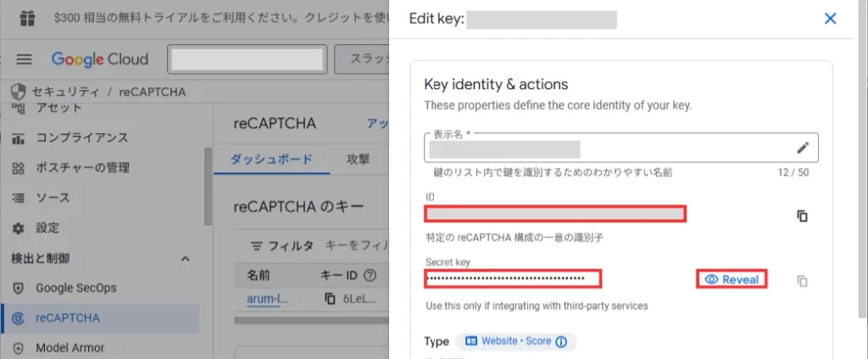Reveal the Secret key
This screenshot has height=359, width=868.
pos(732,280)
